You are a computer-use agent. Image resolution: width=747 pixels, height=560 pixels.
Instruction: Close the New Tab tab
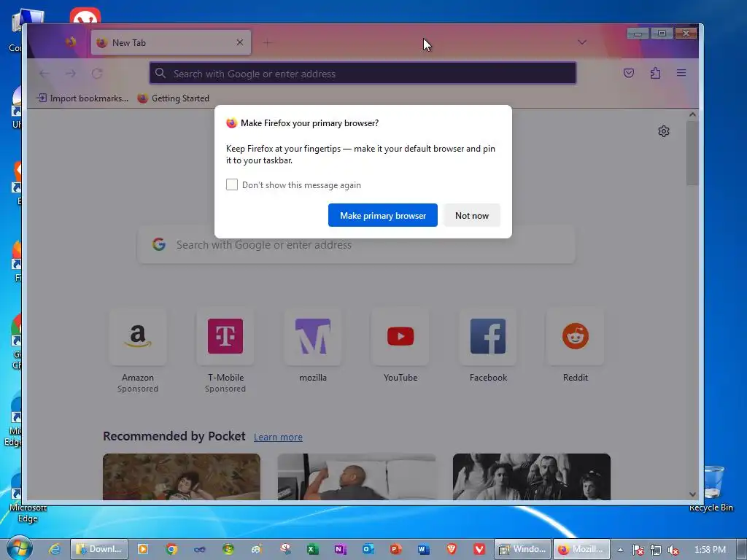239,42
